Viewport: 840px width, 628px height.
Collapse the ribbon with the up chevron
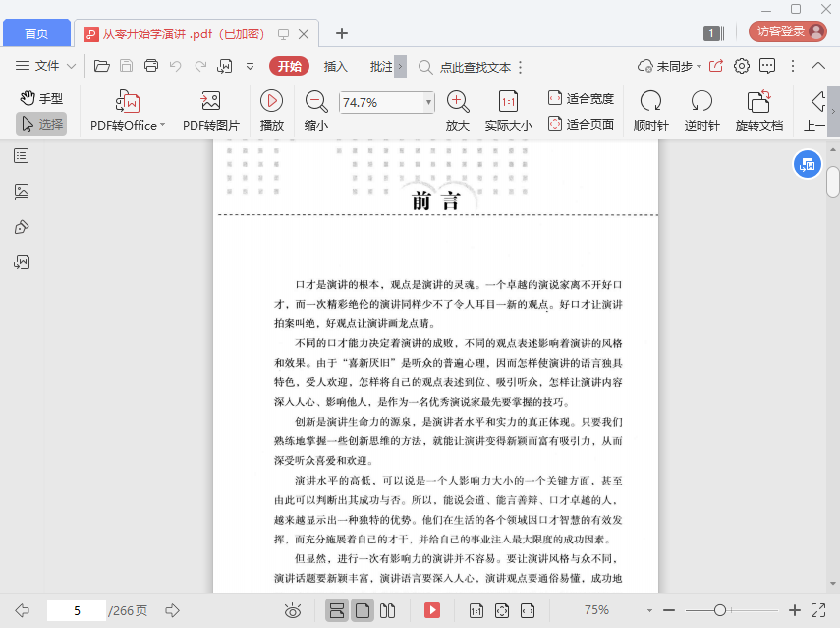[x=818, y=66]
